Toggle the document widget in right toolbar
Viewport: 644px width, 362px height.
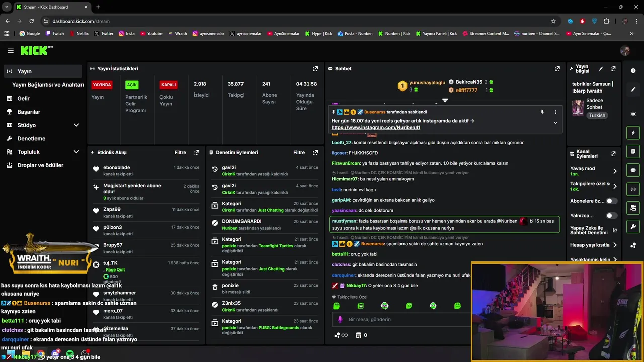[x=633, y=151]
